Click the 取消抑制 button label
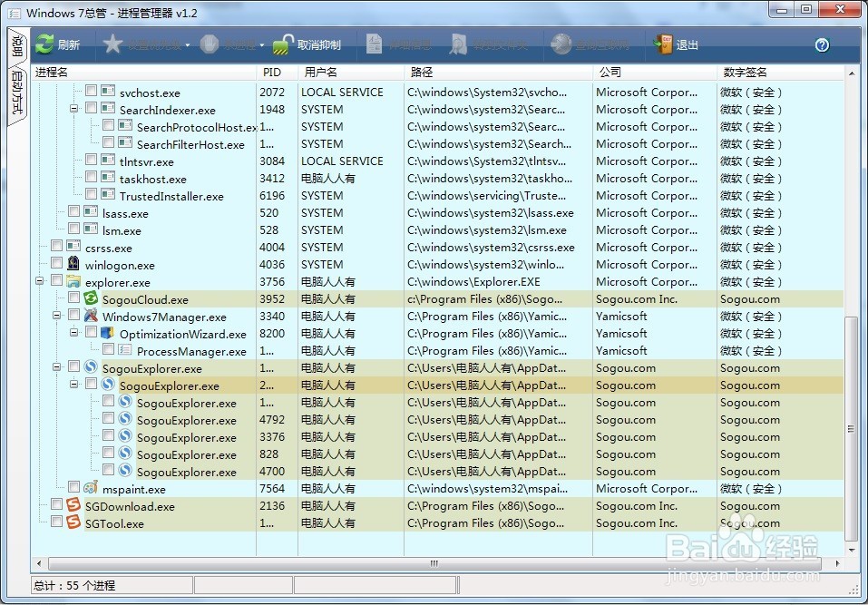Image resolution: width=868 pixels, height=605 pixels. coord(319,44)
